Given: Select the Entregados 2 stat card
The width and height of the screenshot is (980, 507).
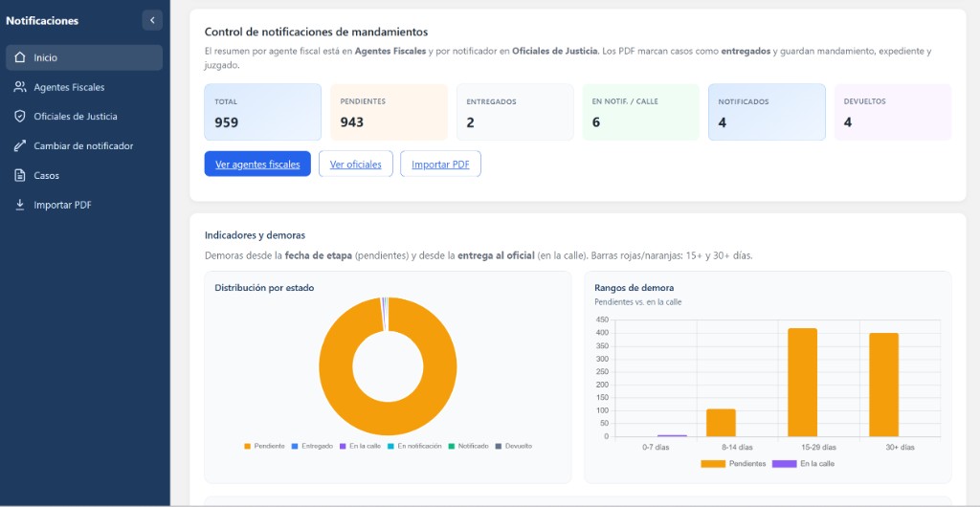Looking at the screenshot, I should pos(515,112).
